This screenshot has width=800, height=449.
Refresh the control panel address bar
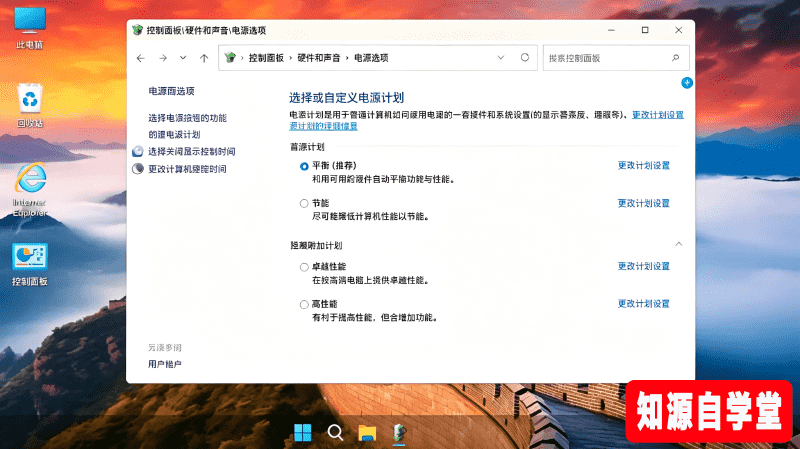point(524,58)
